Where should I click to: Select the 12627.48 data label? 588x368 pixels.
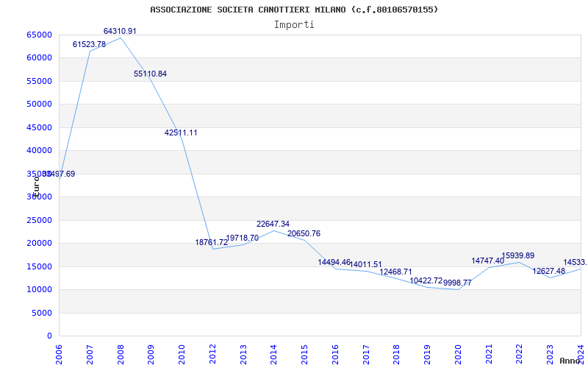coord(549,271)
